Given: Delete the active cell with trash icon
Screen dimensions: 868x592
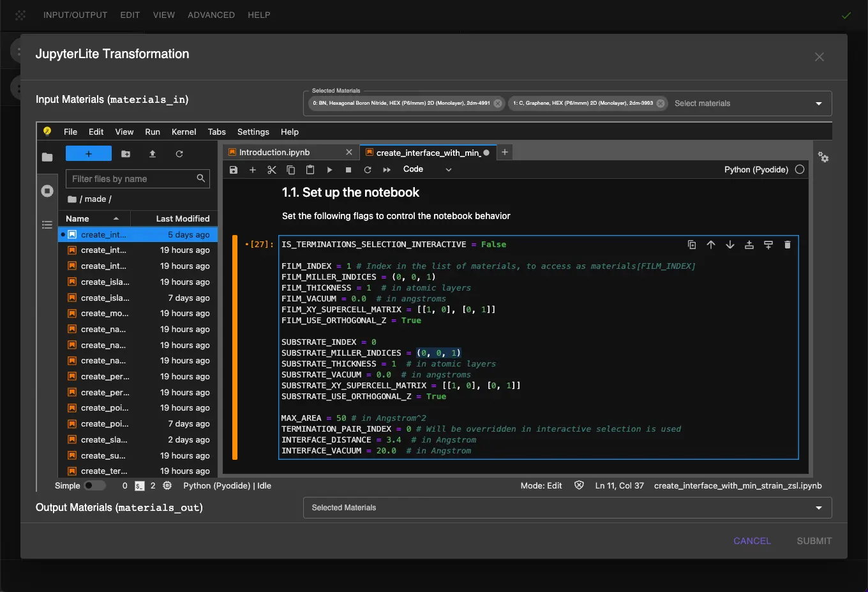Looking at the screenshot, I should (787, 245).
